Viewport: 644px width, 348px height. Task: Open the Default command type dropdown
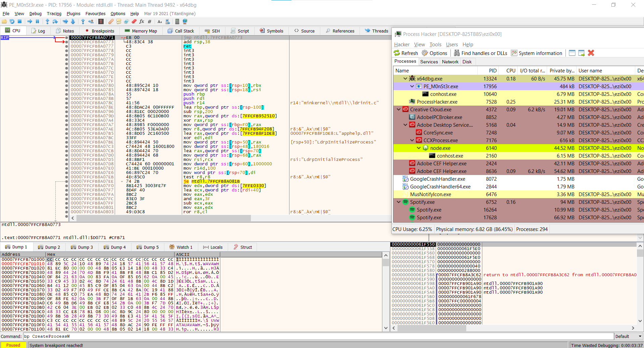(x=629, y=336)
